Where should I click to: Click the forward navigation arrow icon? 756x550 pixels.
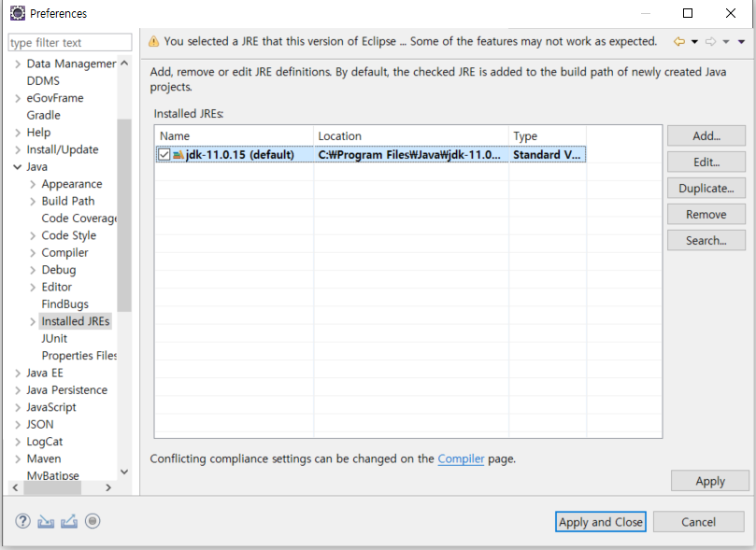coord(711,42)
